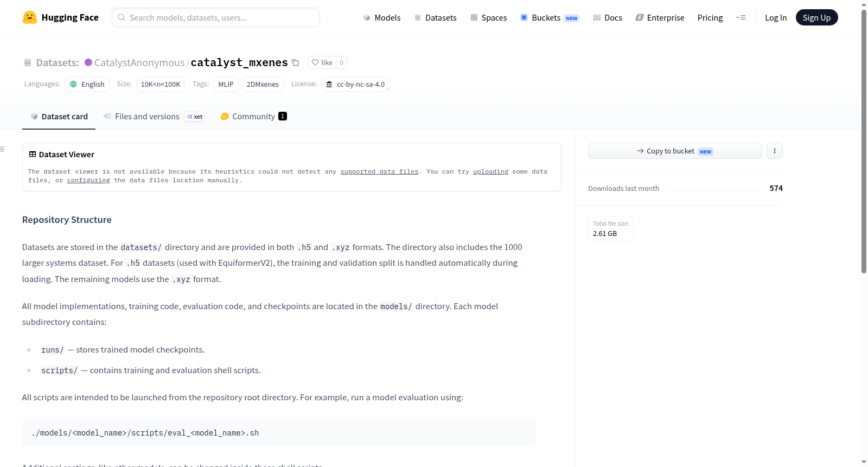Screen dimensions: 868x467
Task: Open the CatalystAnonymous profile link
Action: [139, 62]
